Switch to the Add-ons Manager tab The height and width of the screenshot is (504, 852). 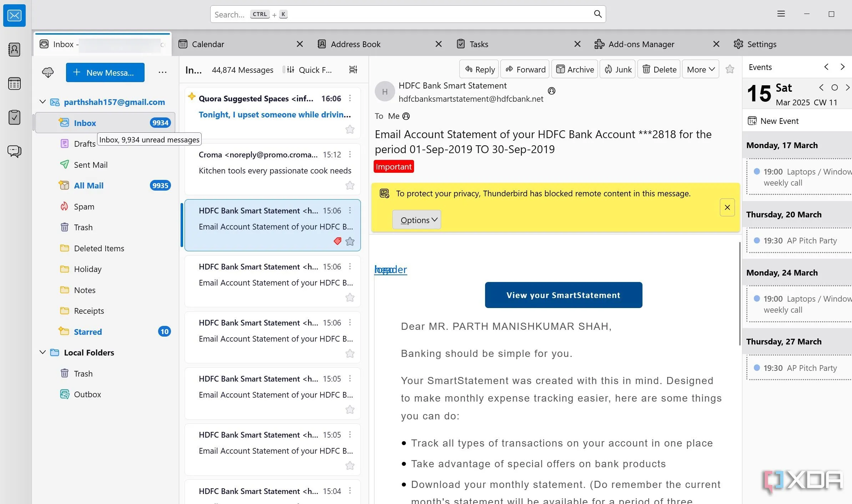(x=641, y=44)
